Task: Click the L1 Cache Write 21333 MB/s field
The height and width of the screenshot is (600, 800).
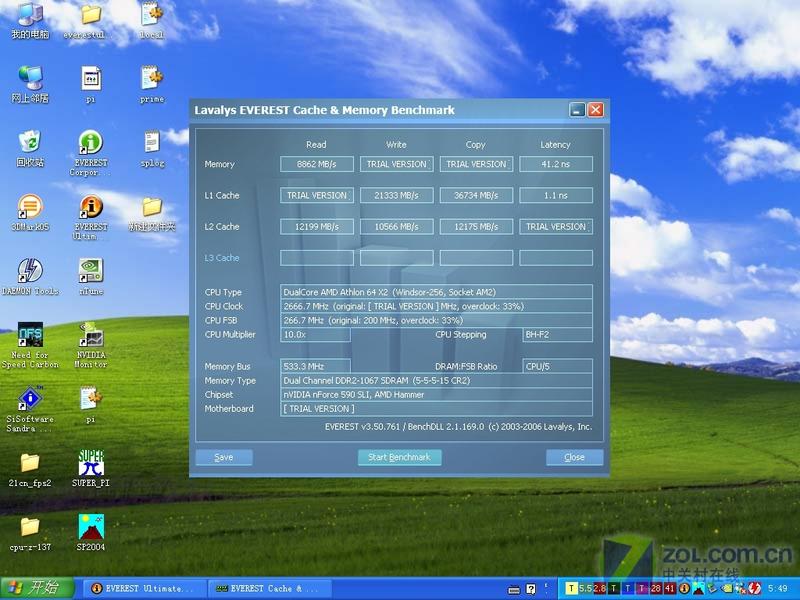Action: point(396,195)
